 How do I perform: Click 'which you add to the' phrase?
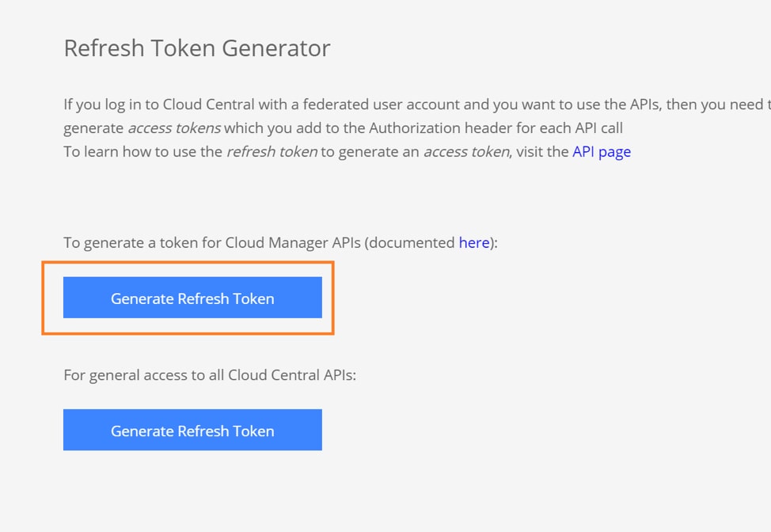pyautogui.click(x=294, y=127)
